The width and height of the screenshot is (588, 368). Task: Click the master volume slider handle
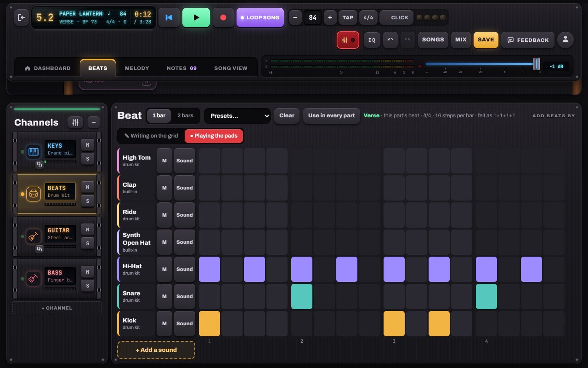click(x=536, y=64)
